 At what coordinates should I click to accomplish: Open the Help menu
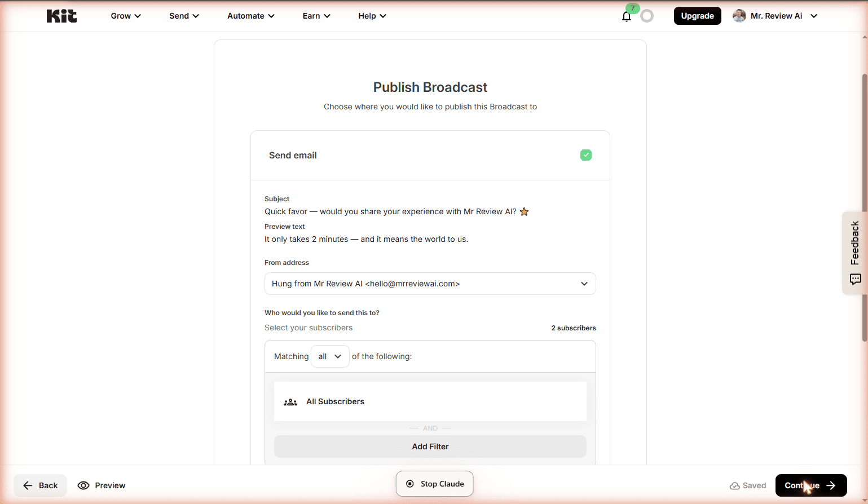click(x=372, y=16)
